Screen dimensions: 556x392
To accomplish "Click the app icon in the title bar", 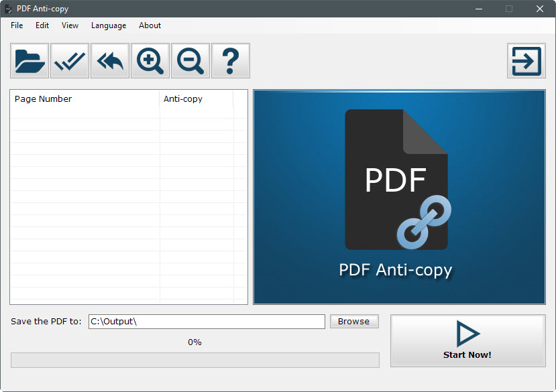I will click(x=8, y=9).
